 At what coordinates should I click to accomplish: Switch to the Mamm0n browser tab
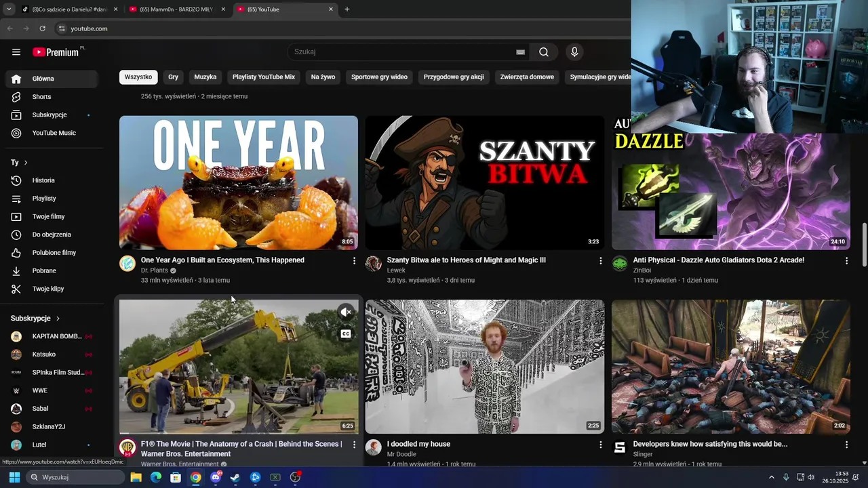178,9
